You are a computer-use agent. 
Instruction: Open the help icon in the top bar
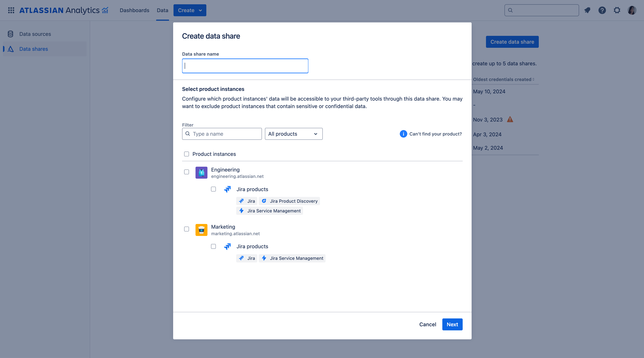click(602, 10)
